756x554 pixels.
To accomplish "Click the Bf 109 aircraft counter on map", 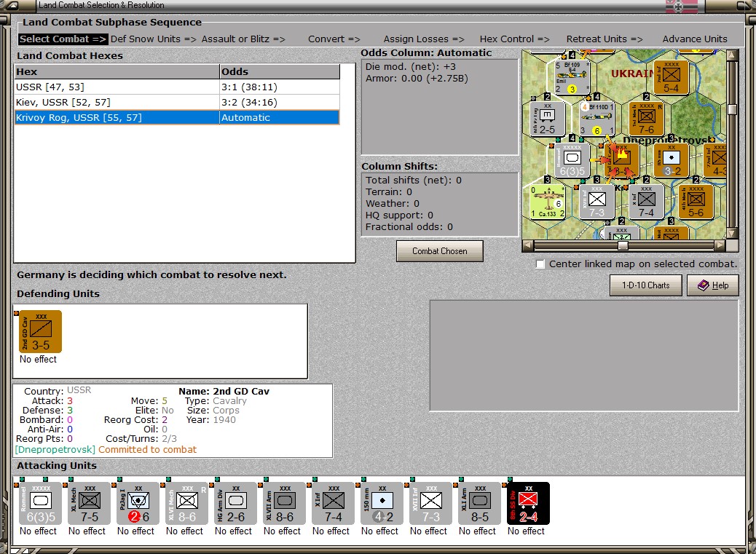I will point(572,76).
